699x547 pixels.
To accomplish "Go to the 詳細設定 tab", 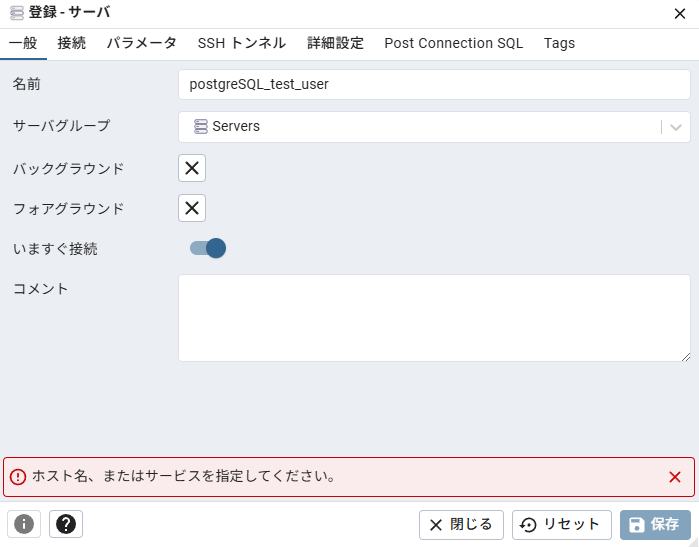I will pyautogui.click(x=335, y=43).
